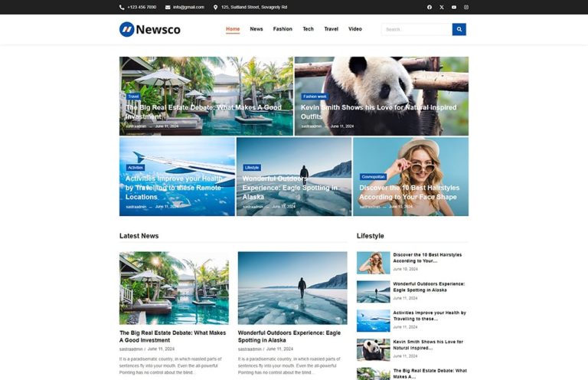Open sidebar link The Big Real Estate Debate
Viewport: 588px width, 380px height.
tap(430, 374)
